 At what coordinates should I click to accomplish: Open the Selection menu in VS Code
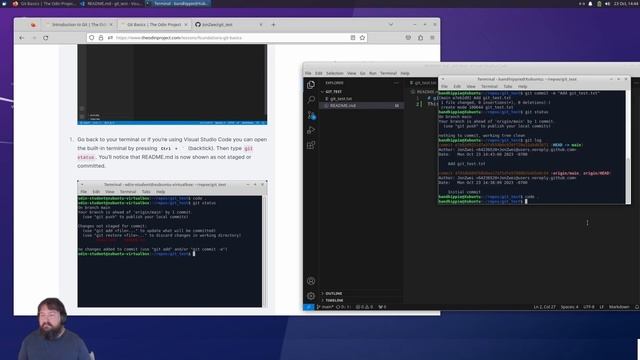click(x=334, y=73)
